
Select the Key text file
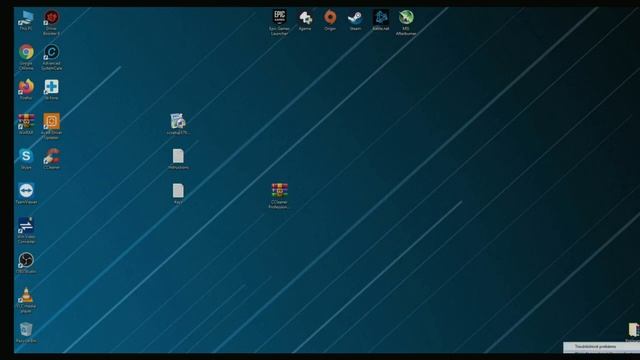(178, 193)
